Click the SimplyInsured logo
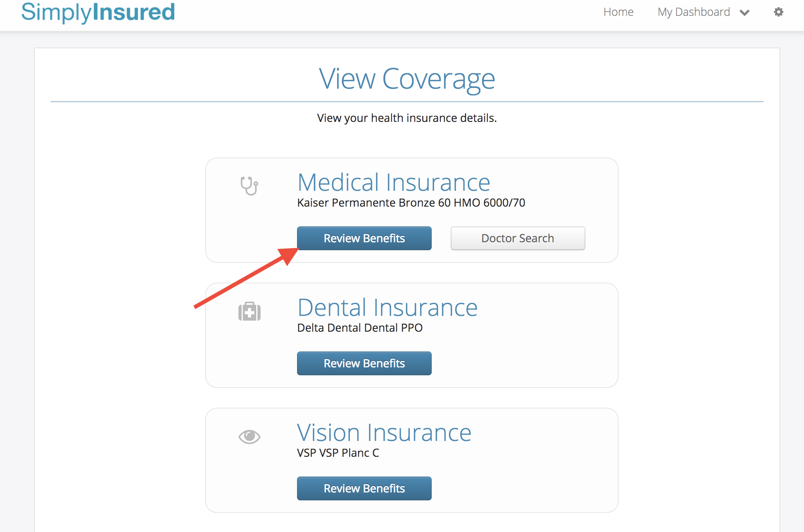This screenshot has width=804, height=532. (x=98, y=12)
